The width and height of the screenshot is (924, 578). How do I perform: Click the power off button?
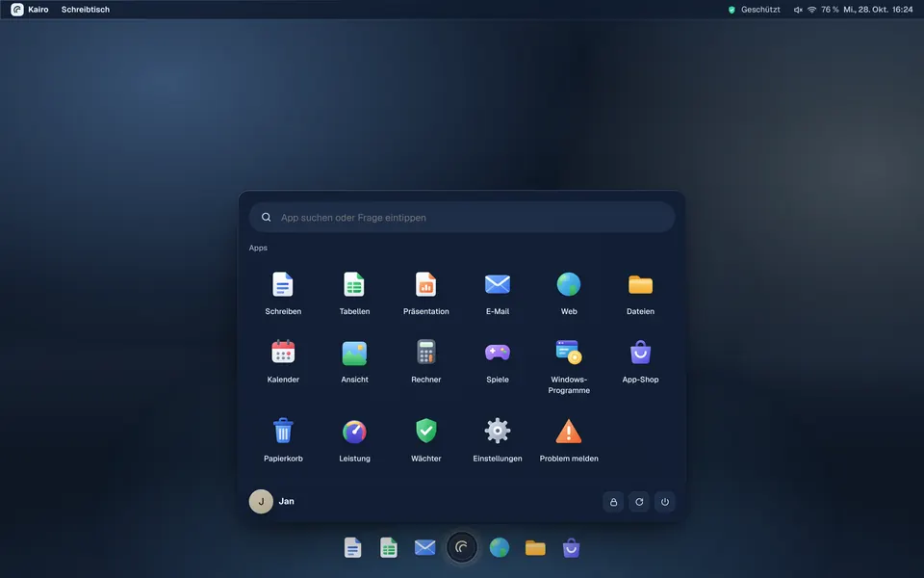[x=665, y=502]
